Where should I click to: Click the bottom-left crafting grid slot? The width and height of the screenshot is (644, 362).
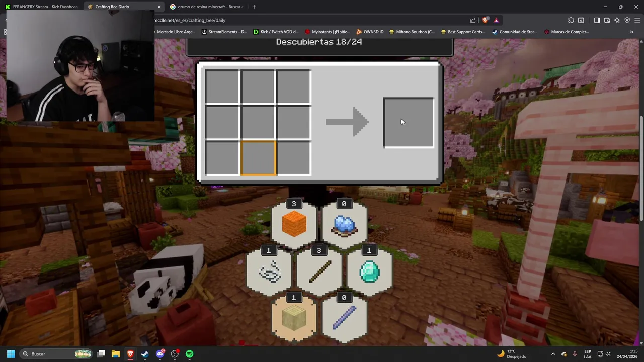pos(222,158)
